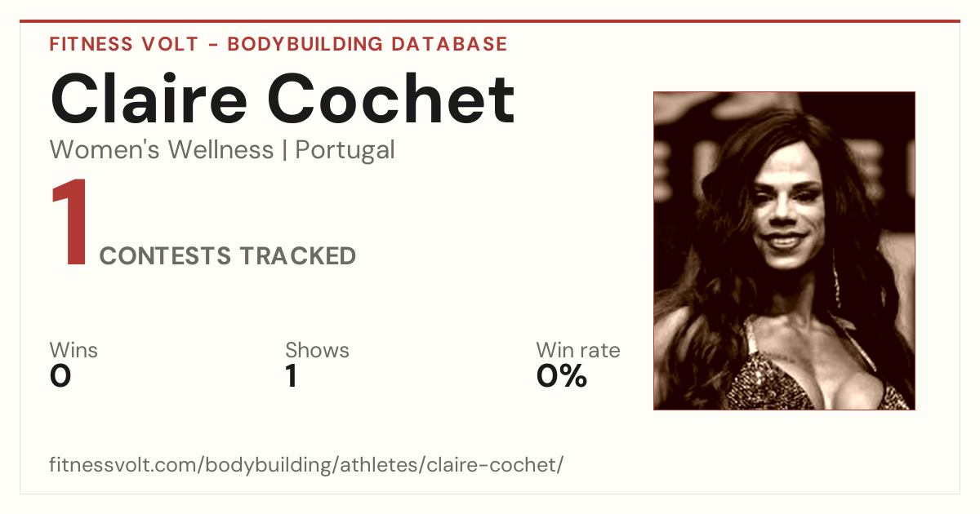This screenshot has height=514, width=980.
Task: Click the Shows stat label
Action: coord(317,351)
